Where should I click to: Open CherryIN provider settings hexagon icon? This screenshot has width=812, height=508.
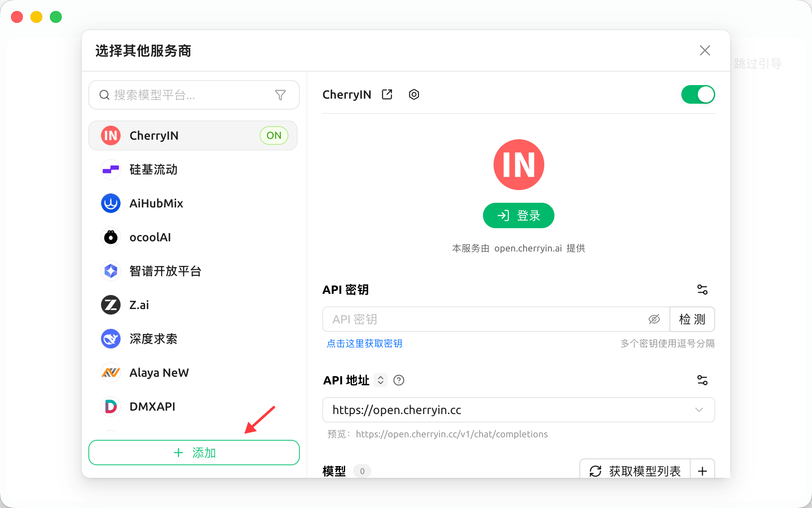(414, 94)
